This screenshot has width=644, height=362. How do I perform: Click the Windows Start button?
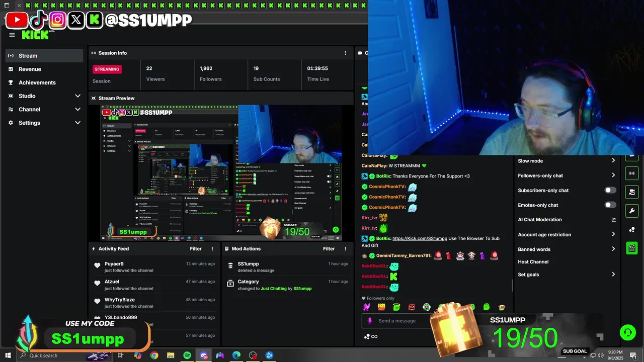pyautogui.click(x=8, y=355)
